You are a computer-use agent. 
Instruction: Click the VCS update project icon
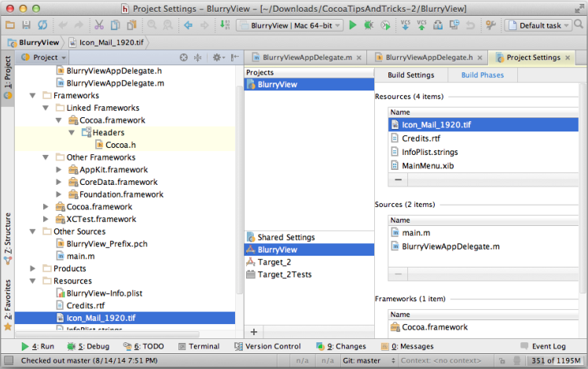[x=406, y=25]
